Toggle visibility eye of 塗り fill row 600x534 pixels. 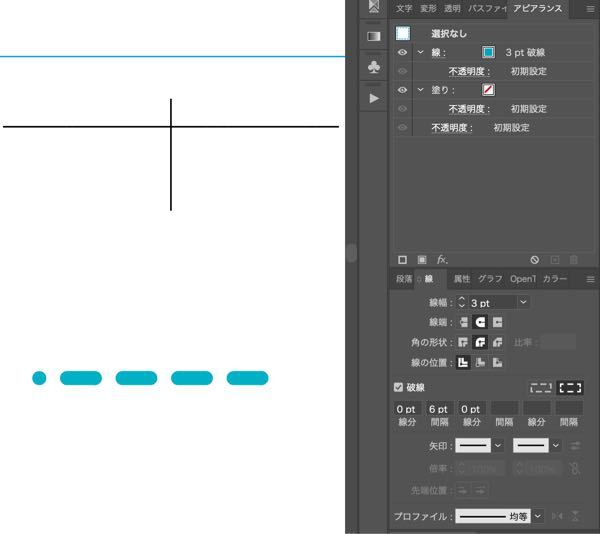pyautogui.click(x=402, y=90)
